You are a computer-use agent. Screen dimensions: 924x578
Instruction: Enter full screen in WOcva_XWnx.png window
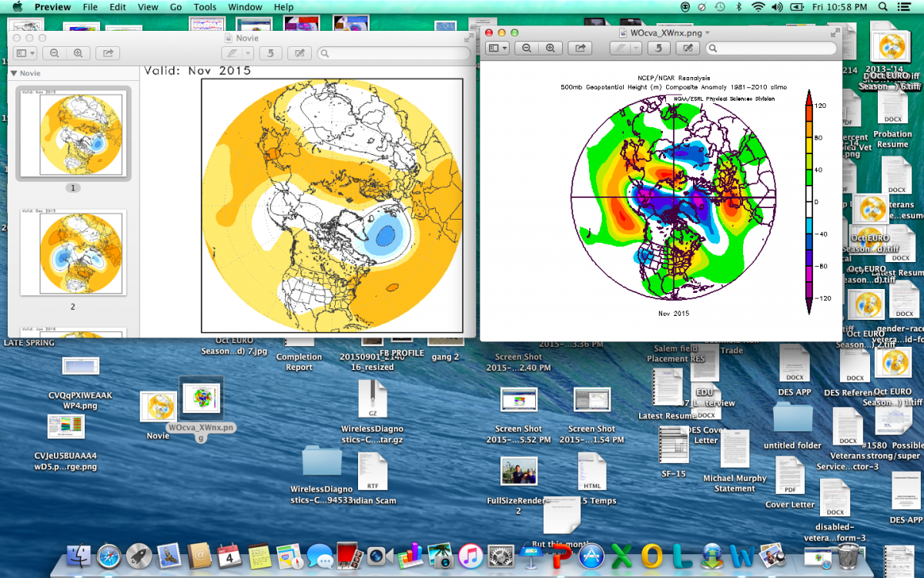835,33
